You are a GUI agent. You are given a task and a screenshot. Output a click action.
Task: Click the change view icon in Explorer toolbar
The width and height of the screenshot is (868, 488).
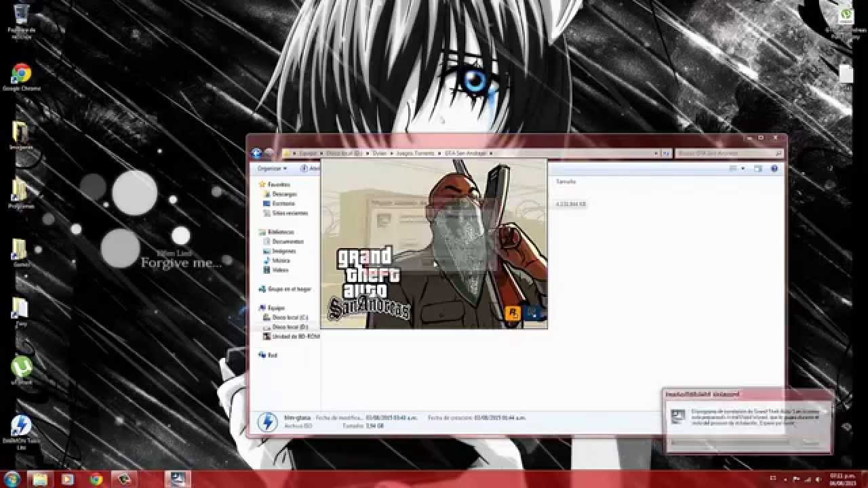coord(733,168)
